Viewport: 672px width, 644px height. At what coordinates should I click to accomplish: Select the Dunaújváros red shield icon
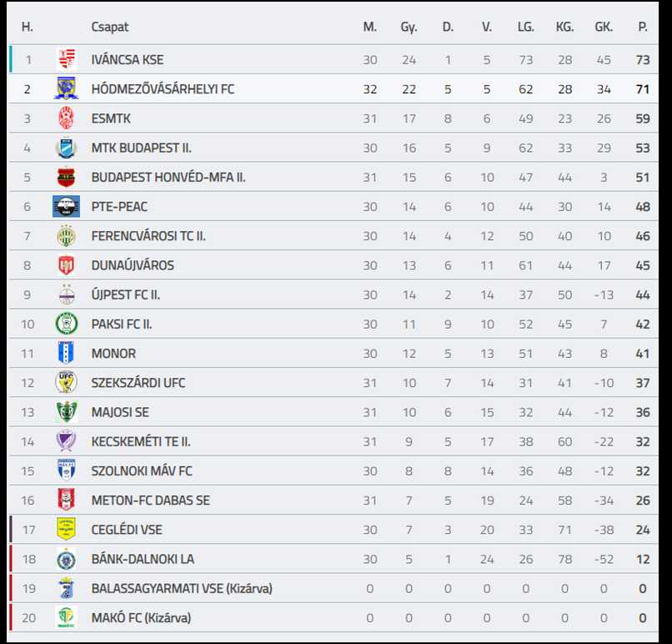pyautogui.click(x=67, y=265)
